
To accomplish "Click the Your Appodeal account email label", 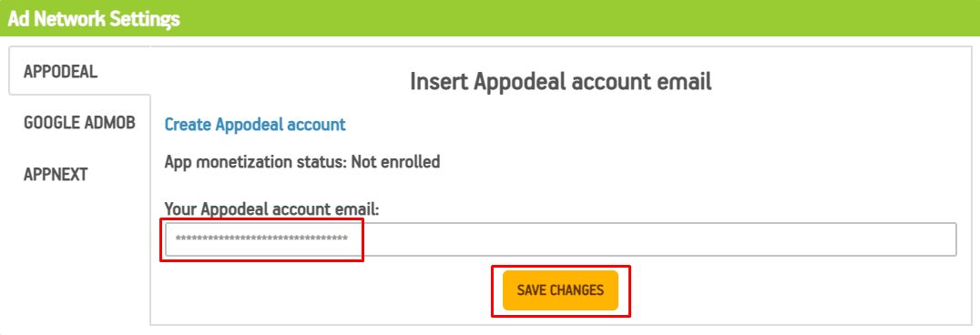I will pyautogui.click(x=272, y=208).
